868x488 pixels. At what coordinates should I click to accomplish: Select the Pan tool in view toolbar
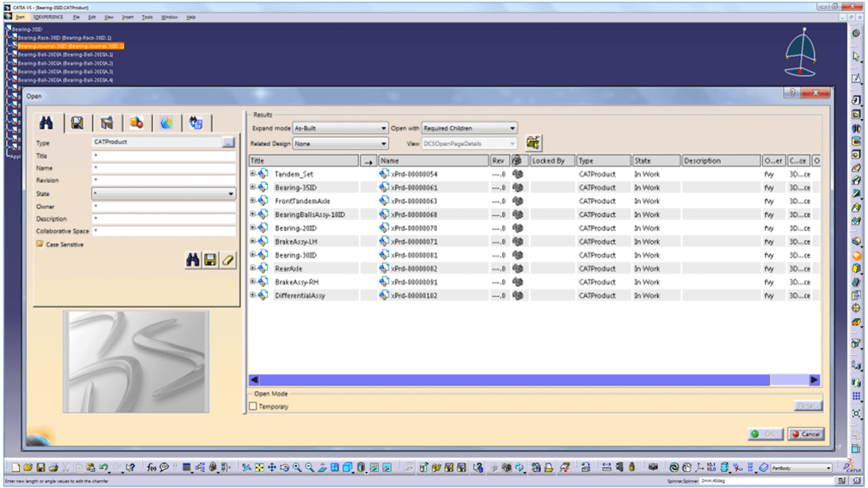click(x=272, y=467)
